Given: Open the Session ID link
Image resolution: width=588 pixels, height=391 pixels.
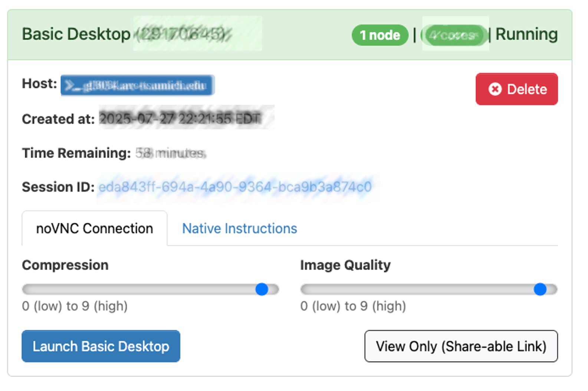Looking at the screenshot, I should pos(235,187).
